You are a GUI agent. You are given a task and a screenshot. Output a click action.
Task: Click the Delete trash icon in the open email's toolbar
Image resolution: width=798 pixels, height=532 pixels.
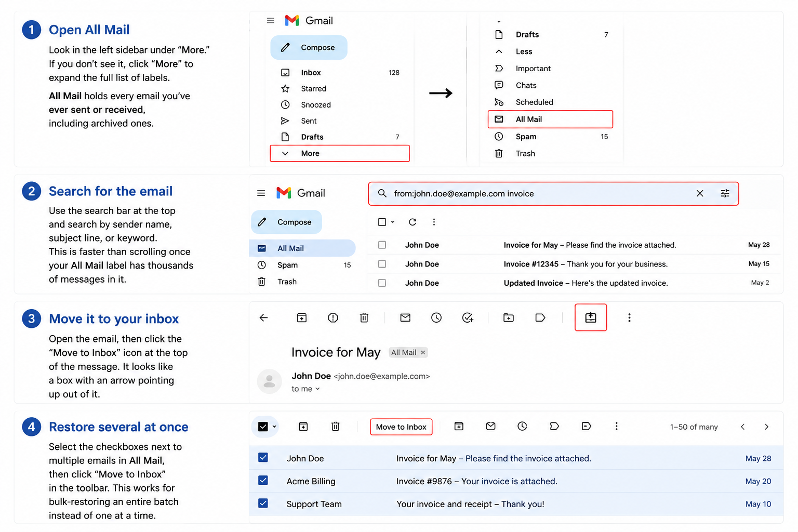click(364, 317)
